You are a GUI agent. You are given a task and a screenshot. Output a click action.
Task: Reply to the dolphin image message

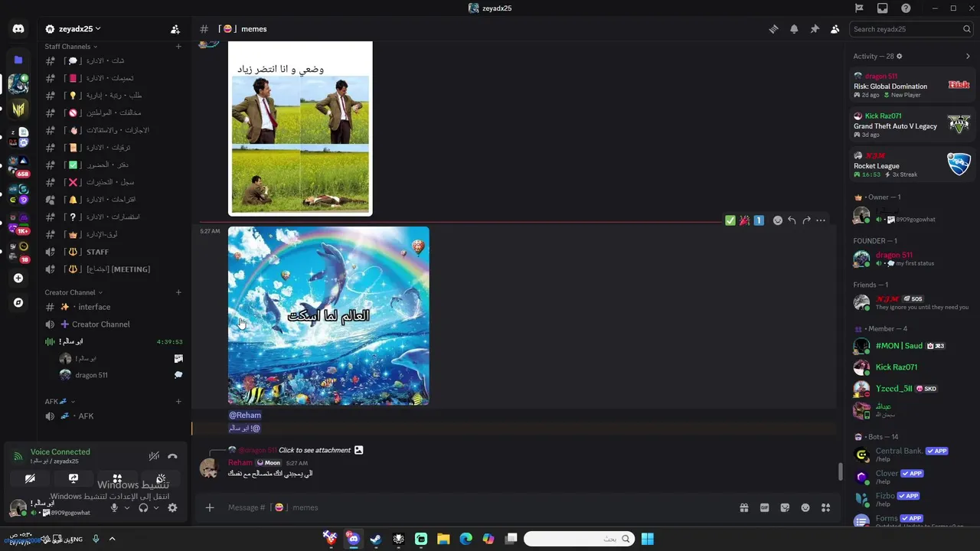pos(792,220)
